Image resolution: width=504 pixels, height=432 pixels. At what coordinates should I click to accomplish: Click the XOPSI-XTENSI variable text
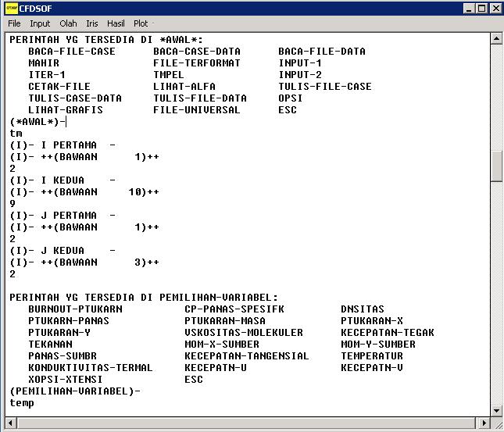coord(66,380)
